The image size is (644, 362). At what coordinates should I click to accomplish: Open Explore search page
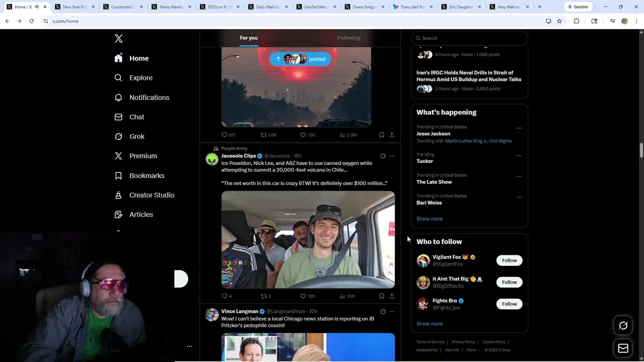point(133,78)
